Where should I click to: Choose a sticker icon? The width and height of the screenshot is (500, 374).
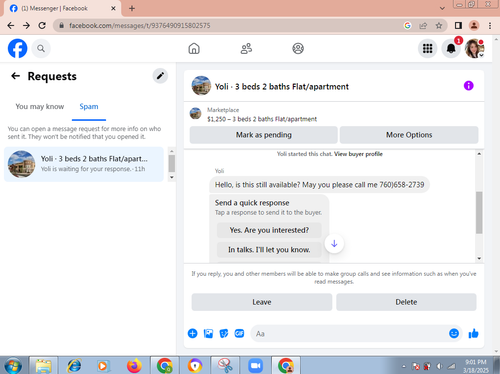tap(224, 333)
